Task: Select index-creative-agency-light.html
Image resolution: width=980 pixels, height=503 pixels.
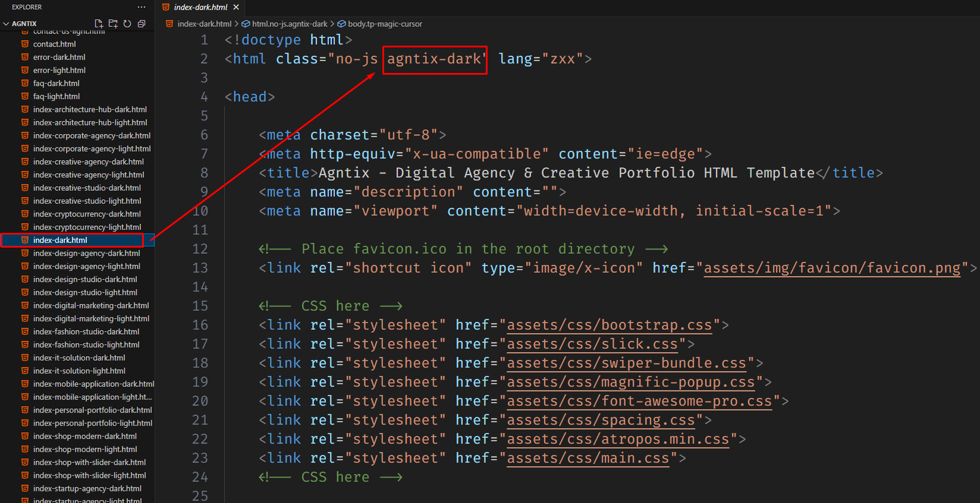Action: click(89, 175)
